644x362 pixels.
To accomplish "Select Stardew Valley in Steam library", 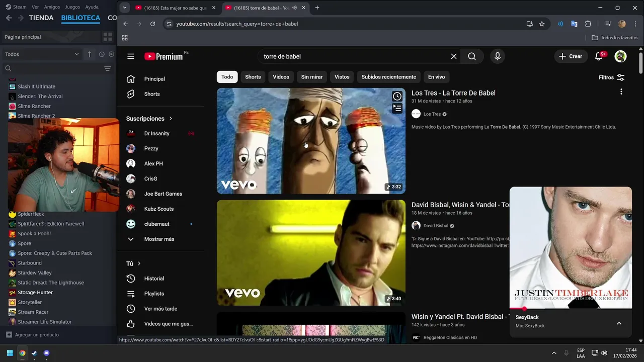I will click(35, 273).
